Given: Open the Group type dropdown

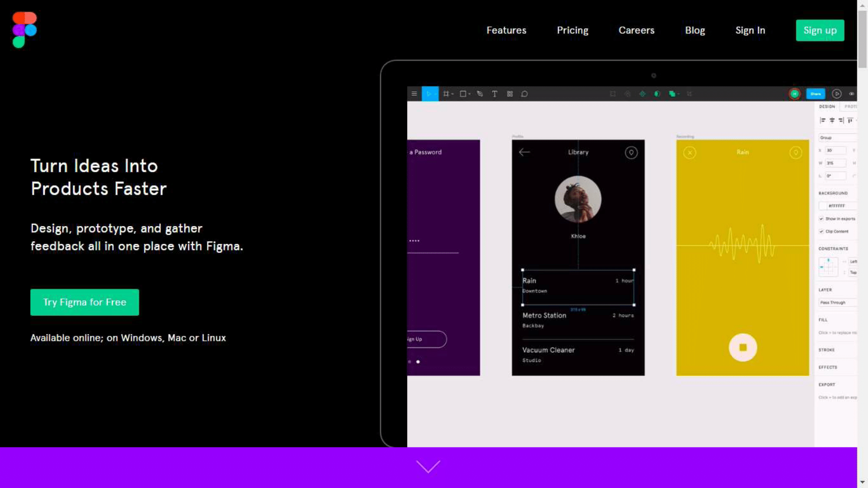Looking at the screenshot, I should coord(838,138).
